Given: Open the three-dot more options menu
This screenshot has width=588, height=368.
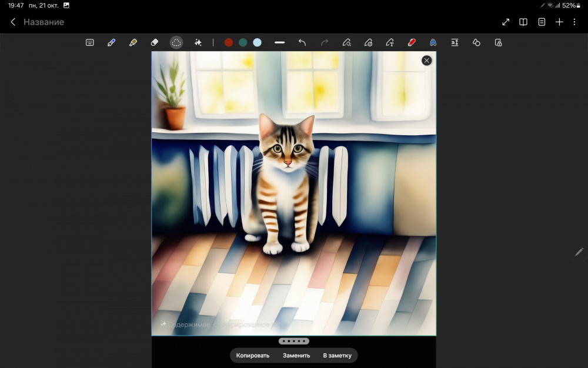Looking at the screenshot, I should 574,22.
